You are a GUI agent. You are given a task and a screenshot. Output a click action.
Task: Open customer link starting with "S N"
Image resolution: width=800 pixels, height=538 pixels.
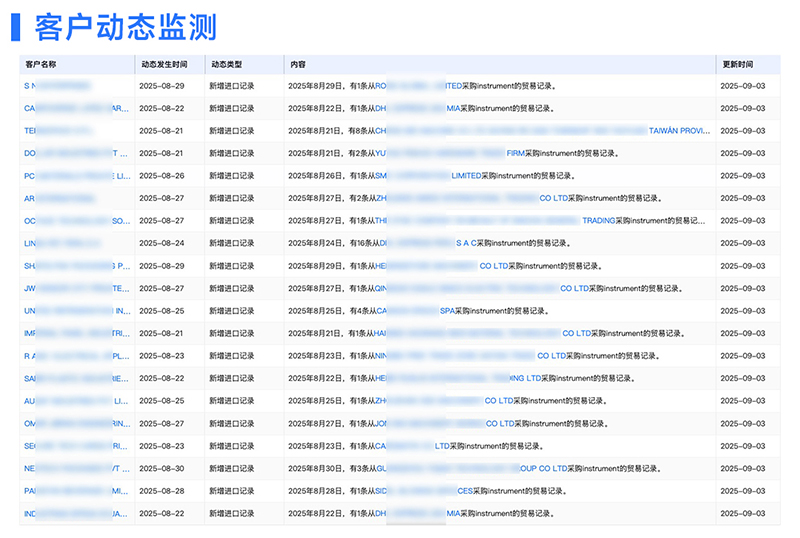57,86
